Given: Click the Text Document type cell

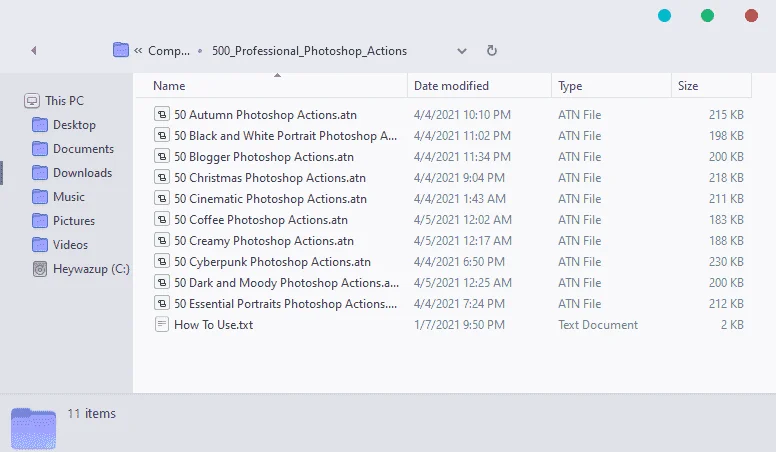Looking at the screenshot, I should (x=598, y=325).
